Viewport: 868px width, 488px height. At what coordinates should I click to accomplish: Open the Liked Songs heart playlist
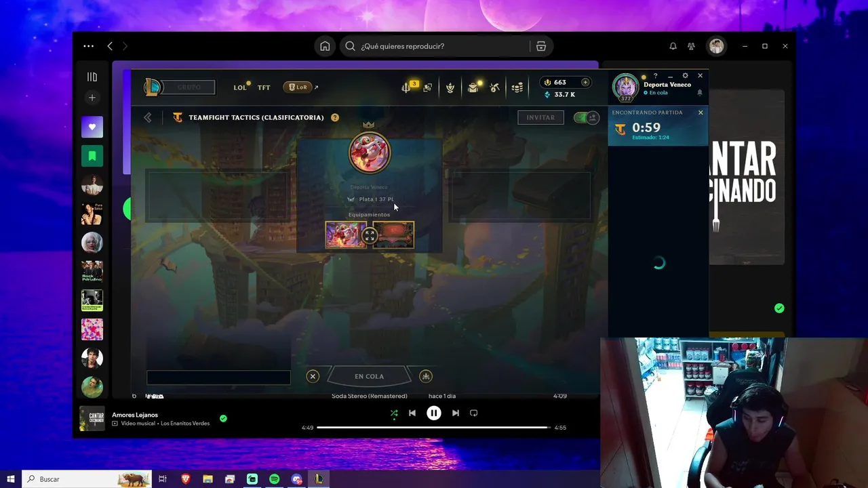coord(92,127)
